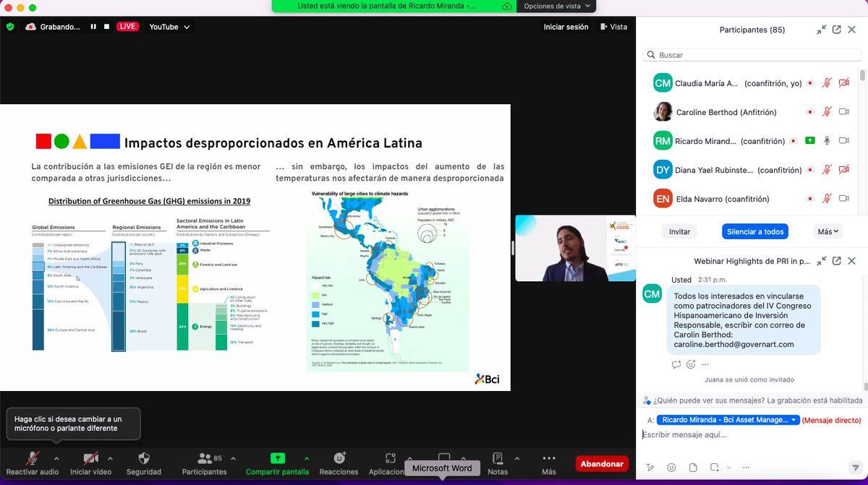Click Claudia María's recording indicator dot
The width and height of the screenshot is (868, 485).
click(809, 83)
